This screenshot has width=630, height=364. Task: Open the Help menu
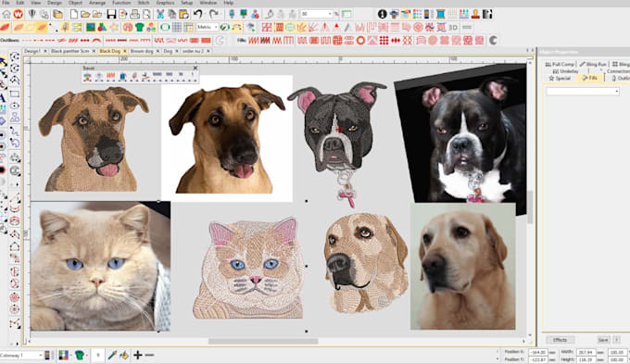click(x=229, y=3)
